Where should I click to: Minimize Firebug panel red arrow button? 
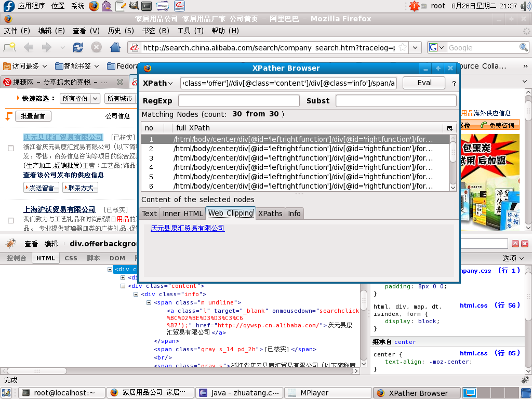pos(515,244)
